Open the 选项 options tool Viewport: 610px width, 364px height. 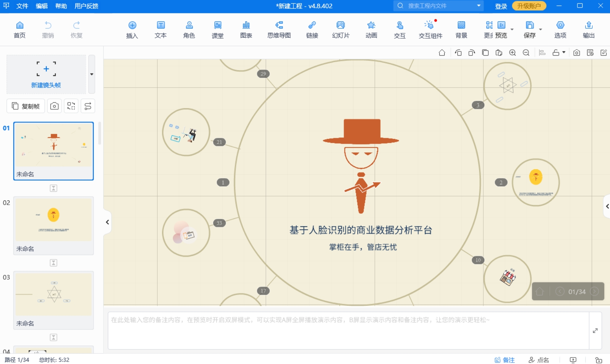coord(560,30)
